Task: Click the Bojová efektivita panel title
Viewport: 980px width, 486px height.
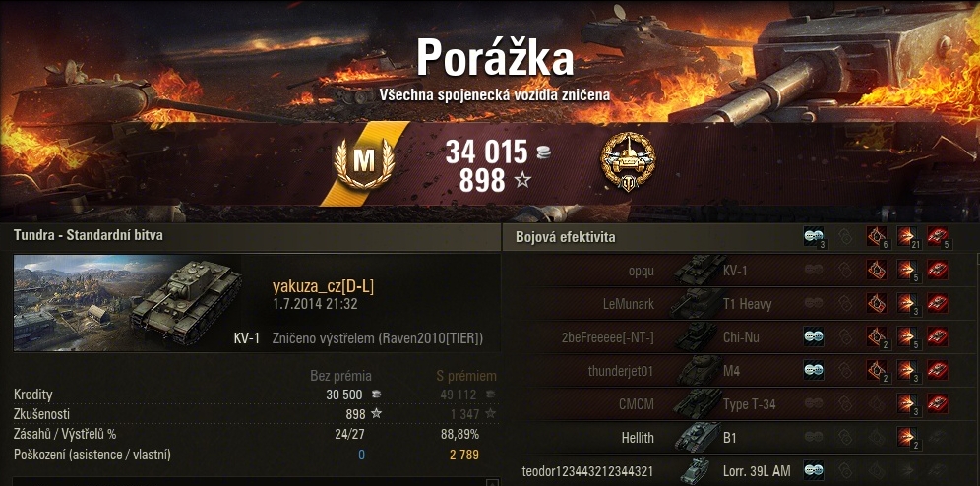Action: (566, 237)
